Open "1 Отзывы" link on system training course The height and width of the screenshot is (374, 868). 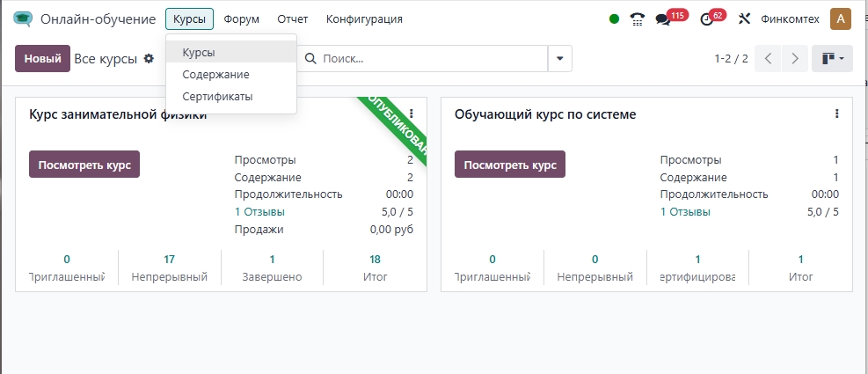tap(685, 212)
